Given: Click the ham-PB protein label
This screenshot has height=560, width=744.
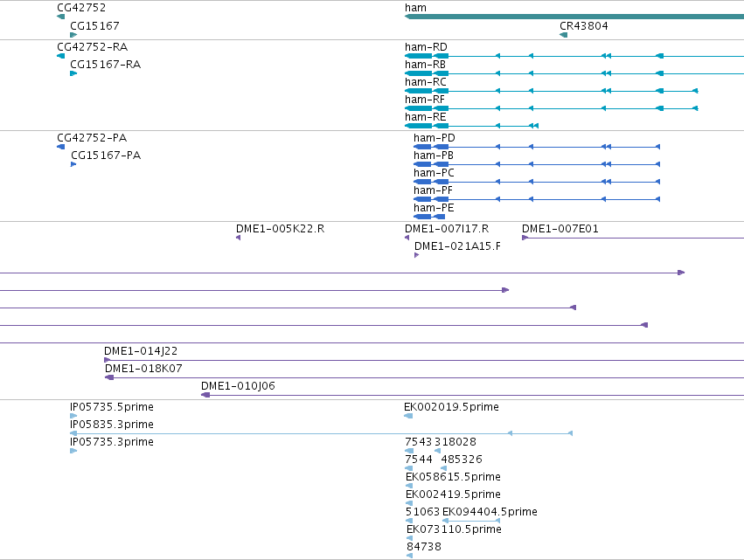Looking at the screenshot, I should (x=434, y=156).
